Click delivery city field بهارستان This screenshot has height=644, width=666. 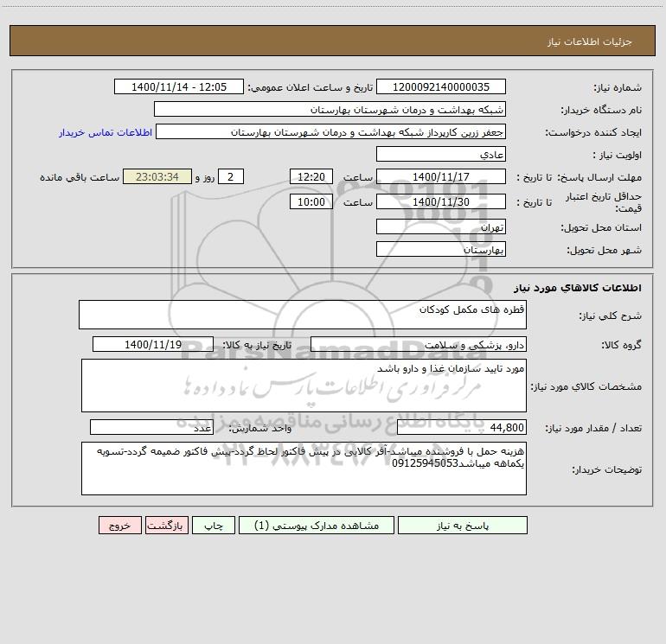click(x=441, y=250)
